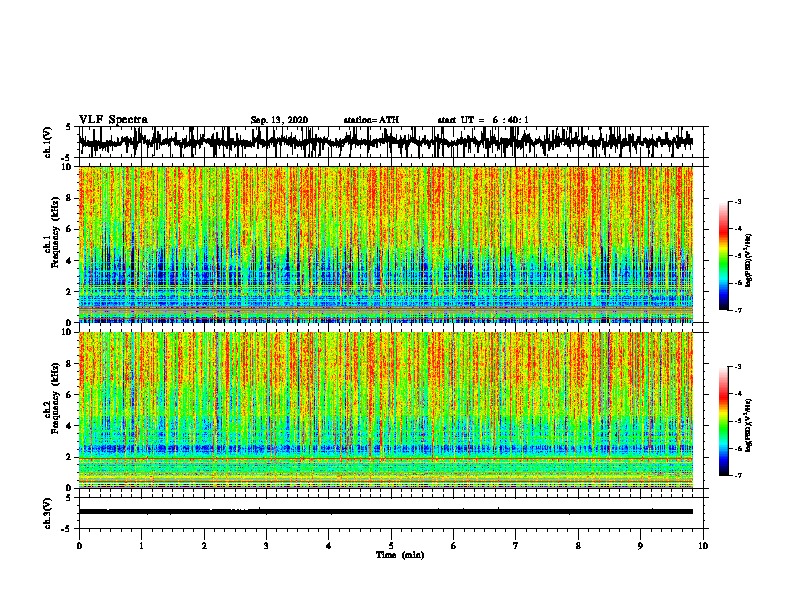Click the '6' tick on ch.2 frequency axis

pyautogui.click(x=70, y=394)
